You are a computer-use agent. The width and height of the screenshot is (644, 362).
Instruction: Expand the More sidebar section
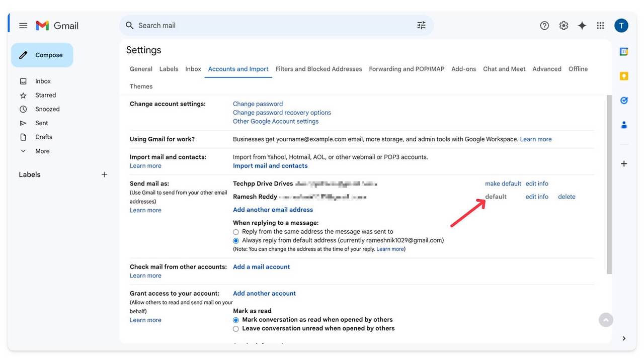(x=42, y=151)
